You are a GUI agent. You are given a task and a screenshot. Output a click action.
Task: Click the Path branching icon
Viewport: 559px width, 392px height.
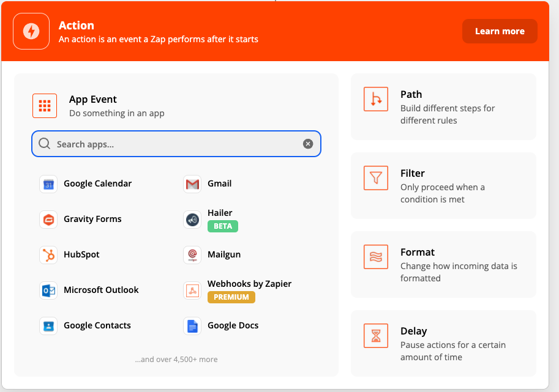pos(376,99)
